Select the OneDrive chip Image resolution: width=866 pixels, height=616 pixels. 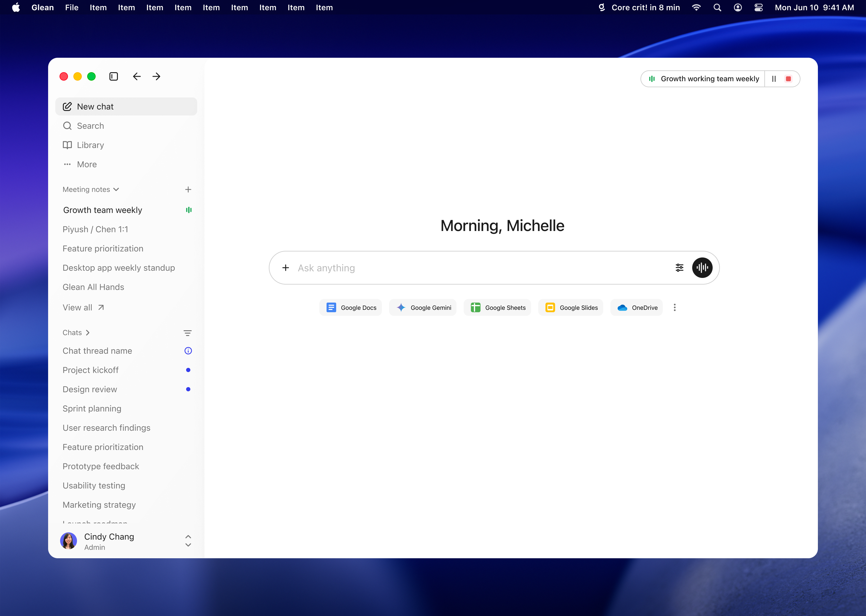click(637, 308)
